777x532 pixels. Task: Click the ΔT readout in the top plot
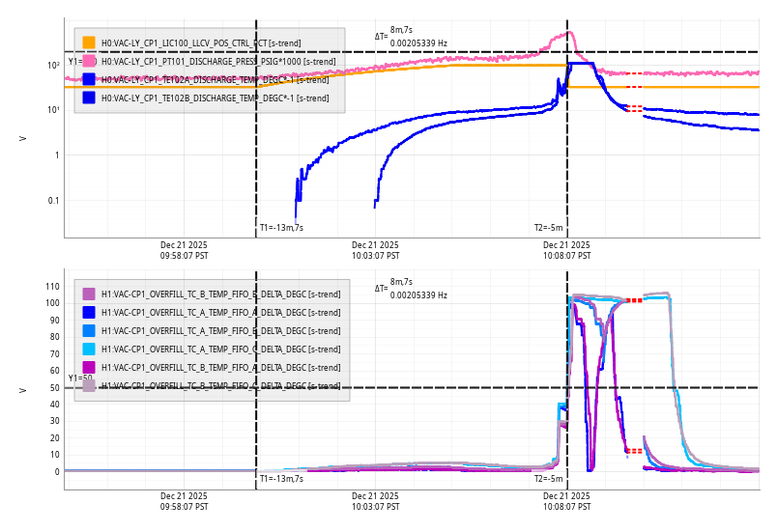(411, 38)
